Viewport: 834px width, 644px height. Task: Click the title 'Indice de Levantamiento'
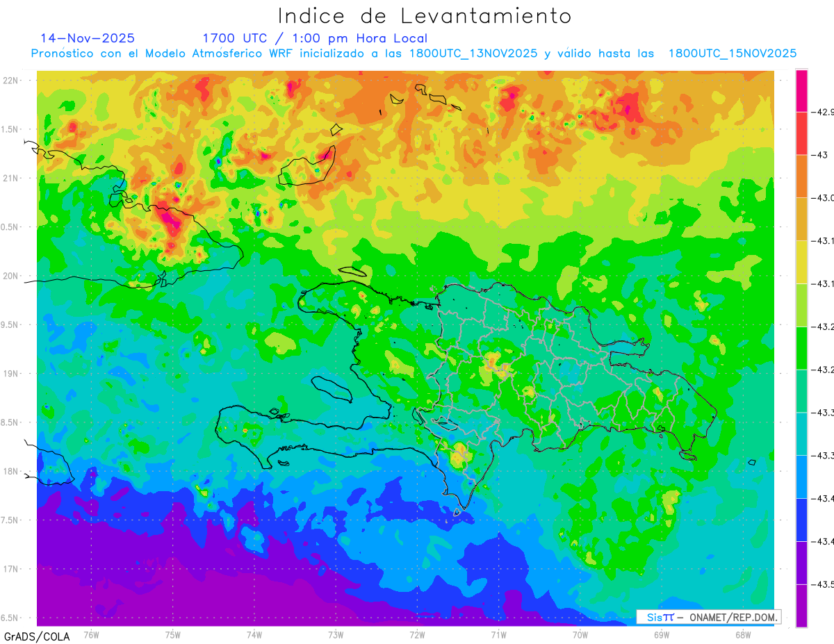pos(425,16)
